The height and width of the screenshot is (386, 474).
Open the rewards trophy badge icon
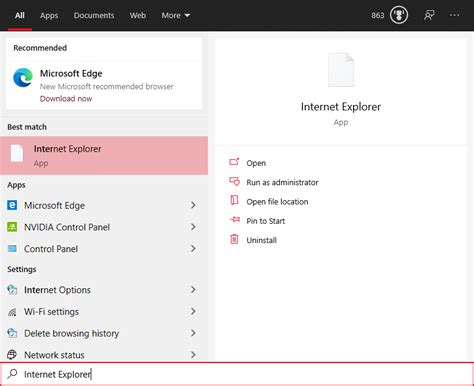click(399, 15)
